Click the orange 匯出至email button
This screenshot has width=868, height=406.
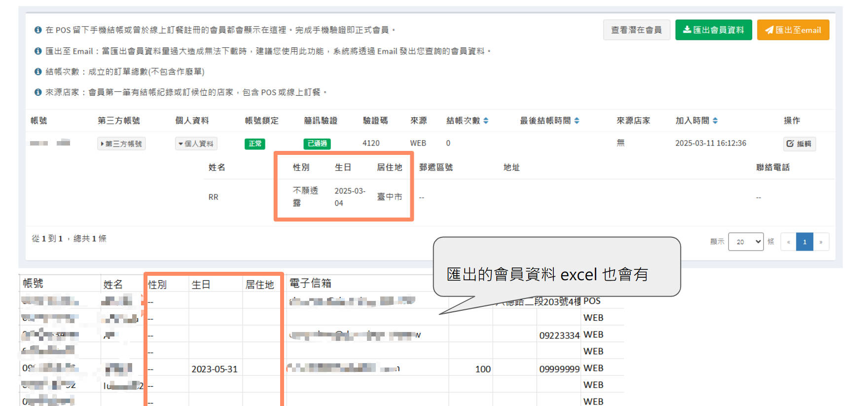tap(793, 30)
